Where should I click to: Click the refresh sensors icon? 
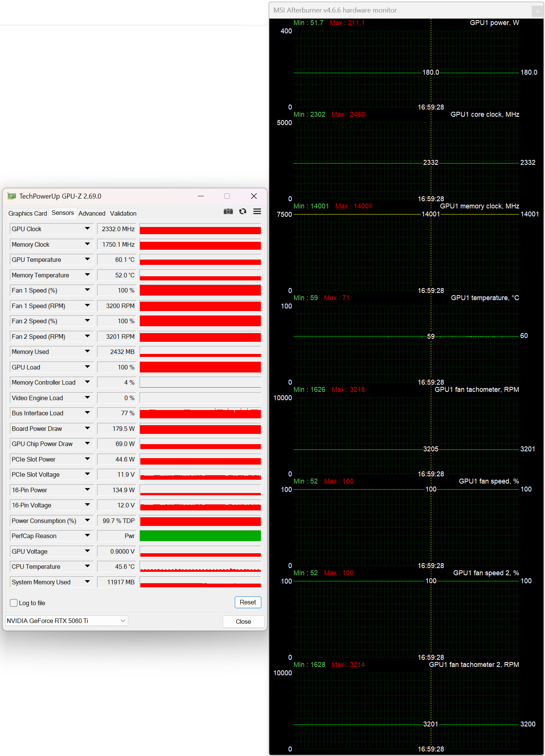243,211
